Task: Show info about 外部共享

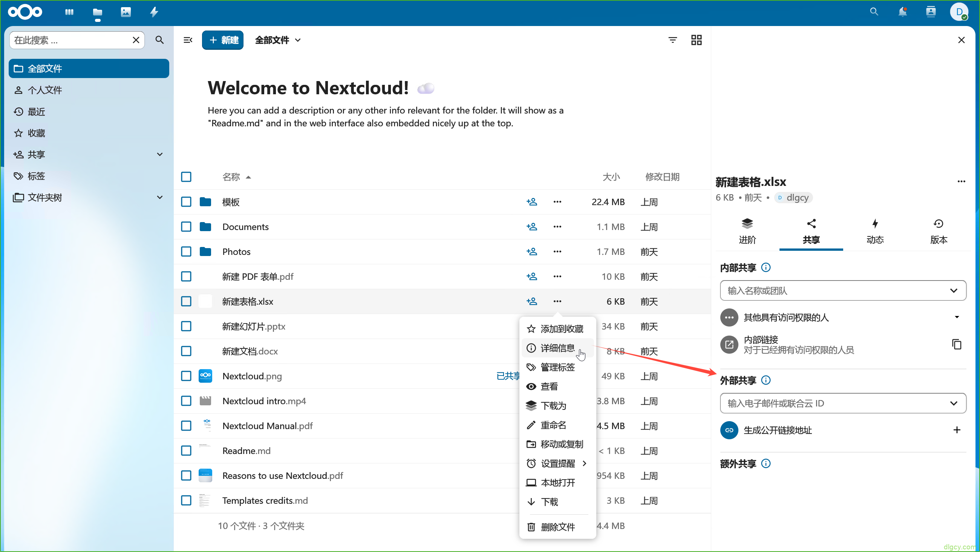Action: tap(766, 380)
